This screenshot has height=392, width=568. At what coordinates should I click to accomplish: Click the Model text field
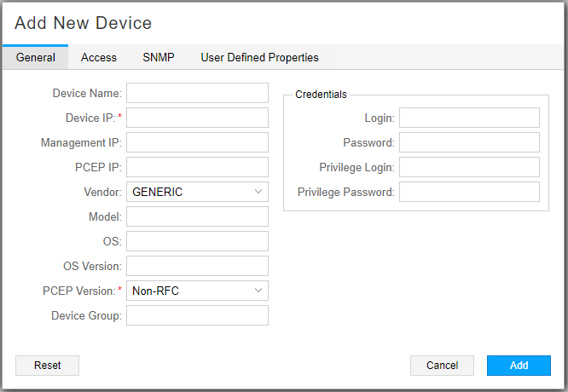tap(197, 216)
